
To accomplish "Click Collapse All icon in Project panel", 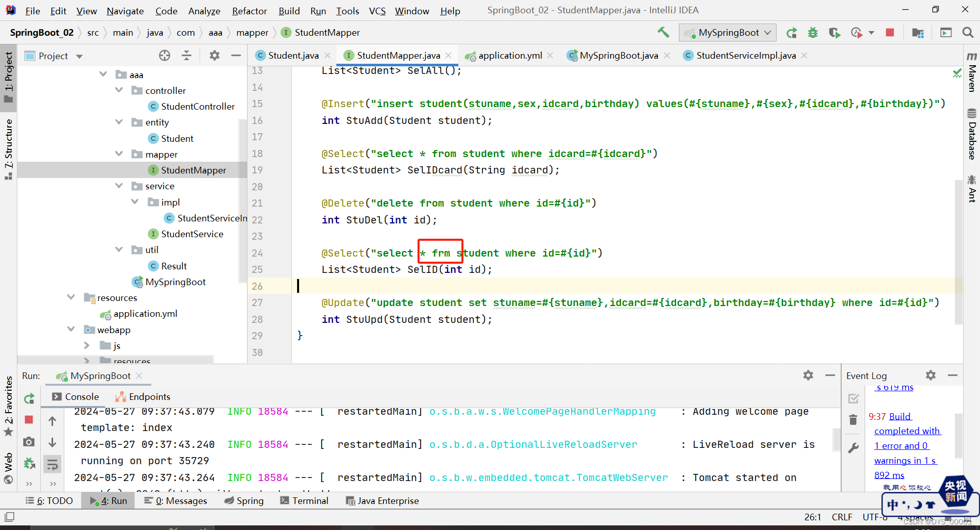I will tap(186, 56).
